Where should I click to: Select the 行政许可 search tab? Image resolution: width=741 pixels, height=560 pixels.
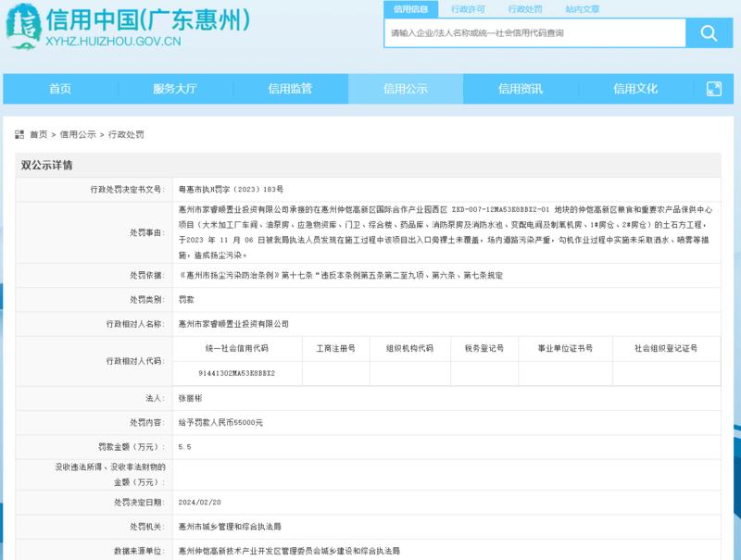468,9
